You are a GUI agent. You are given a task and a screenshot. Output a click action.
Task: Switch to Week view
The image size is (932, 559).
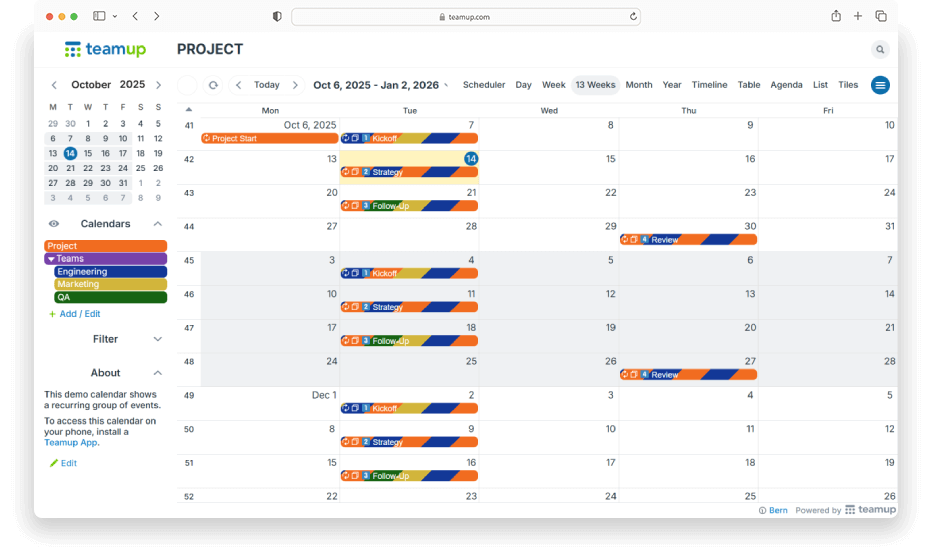[x=553, y=85]
